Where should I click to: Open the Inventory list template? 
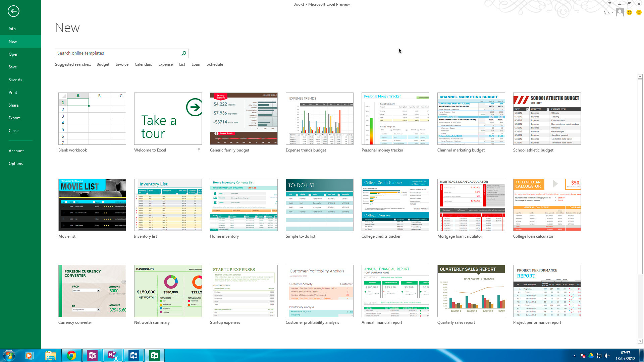tap(168, 205)
